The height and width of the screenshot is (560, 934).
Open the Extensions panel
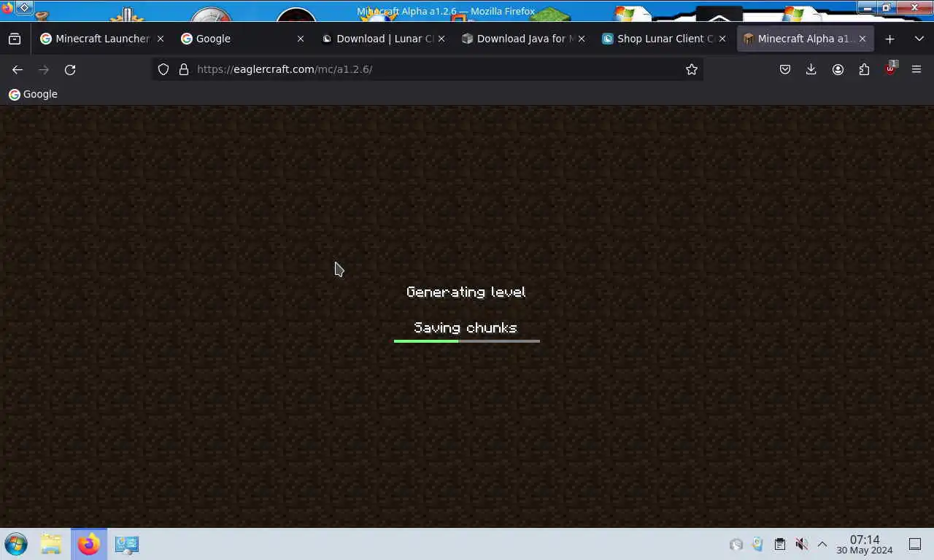click(864, 69)
